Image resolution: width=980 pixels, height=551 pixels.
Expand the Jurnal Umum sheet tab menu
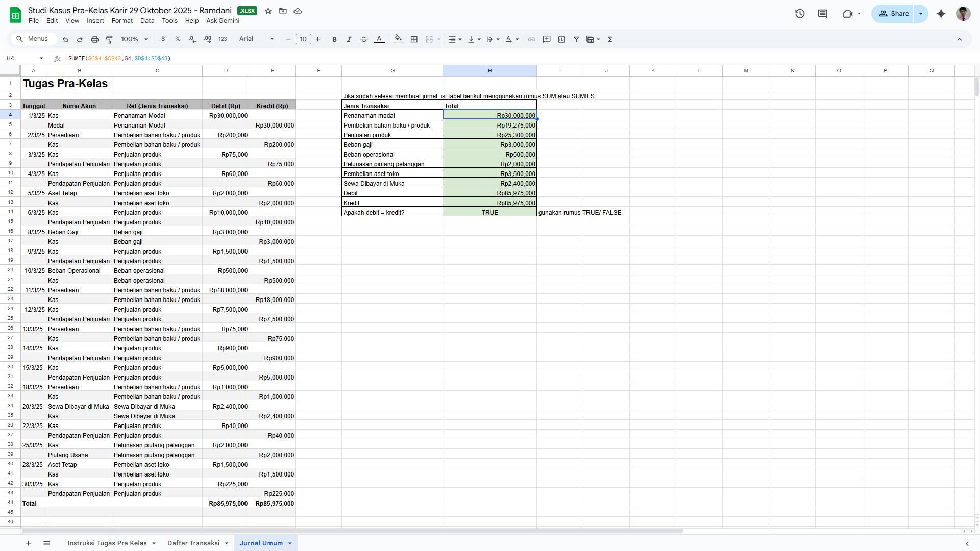[x=290, y=543]
